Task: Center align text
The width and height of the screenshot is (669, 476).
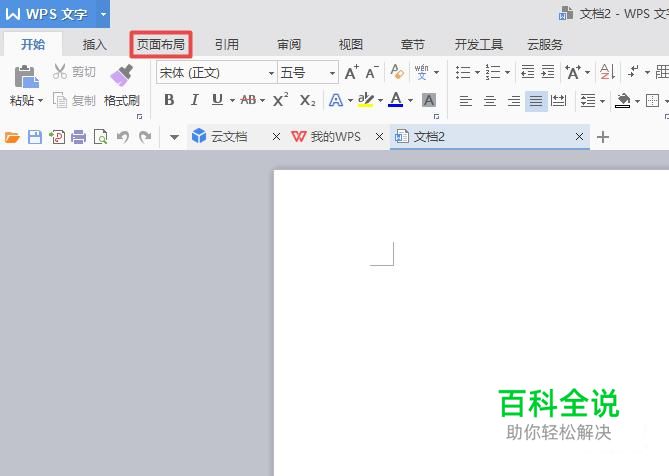Action: pyautogui.click(x=489, y=101)
